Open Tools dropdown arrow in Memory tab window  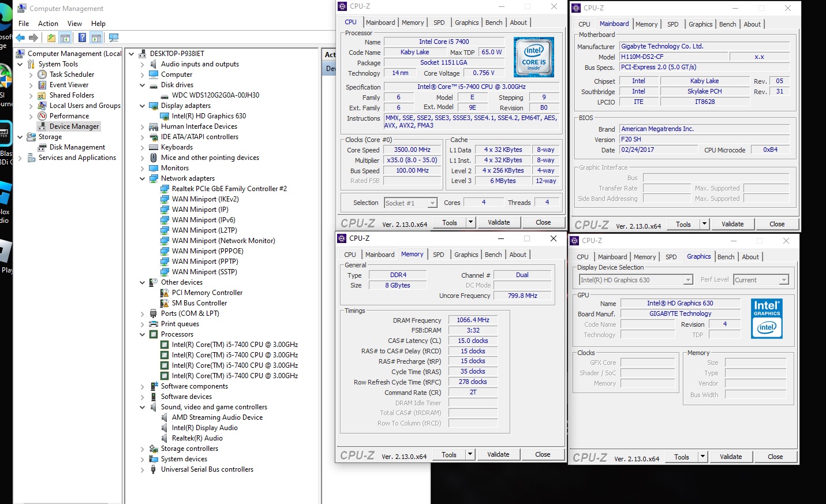click(470, 454)
